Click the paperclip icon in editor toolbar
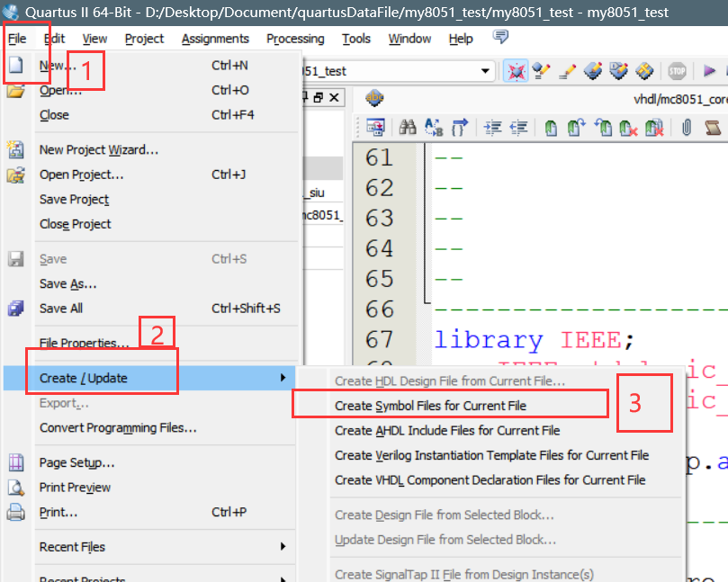The width and height of the screenshot is (728, 582). [687, 127]
